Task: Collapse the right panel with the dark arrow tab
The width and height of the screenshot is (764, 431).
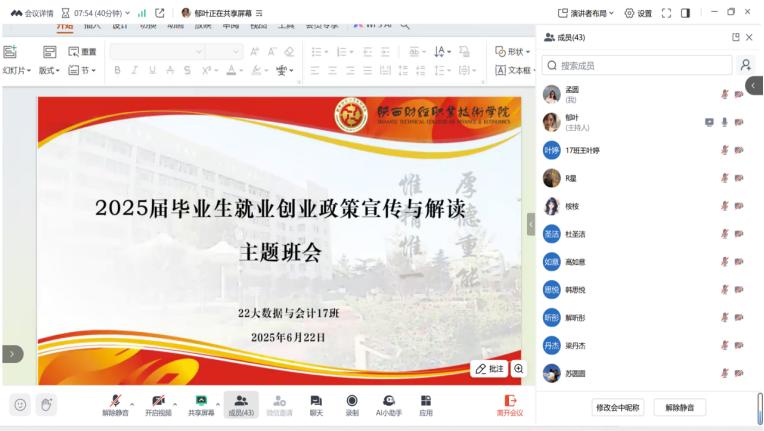Action: click(754, 86)
